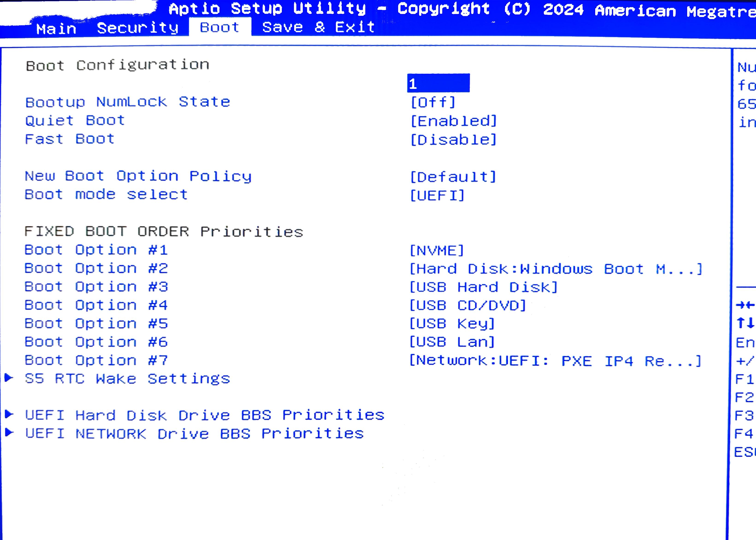Open the [USB Lan] dropdown
Viewport: 756px width, 540px height.
click(452, 342)
